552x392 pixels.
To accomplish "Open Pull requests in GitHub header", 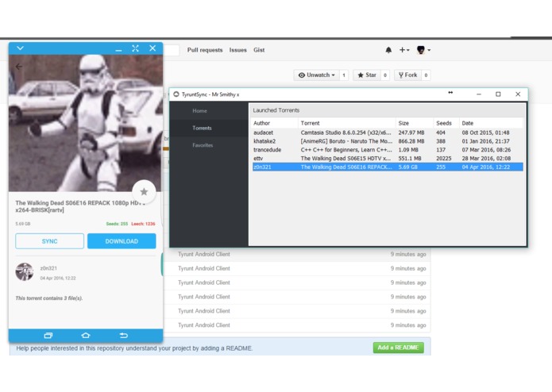I will (x=205, y=50).
